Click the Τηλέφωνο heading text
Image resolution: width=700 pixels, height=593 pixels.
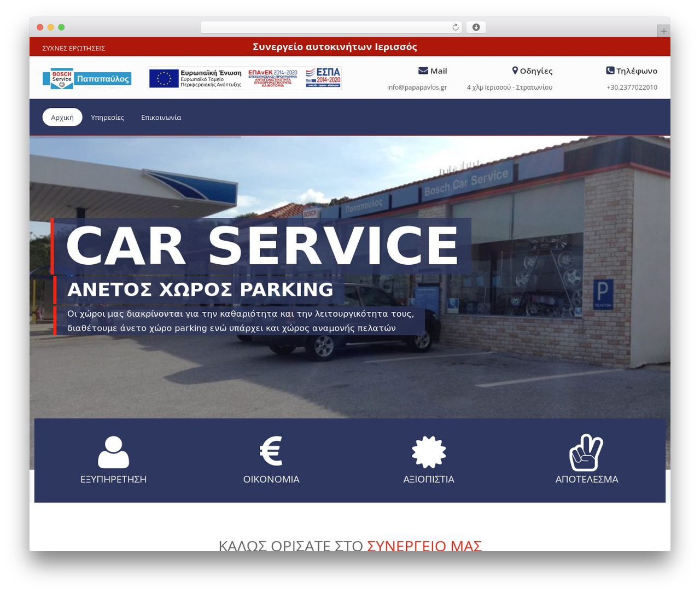pyautogui.click(x=637, y=71)
